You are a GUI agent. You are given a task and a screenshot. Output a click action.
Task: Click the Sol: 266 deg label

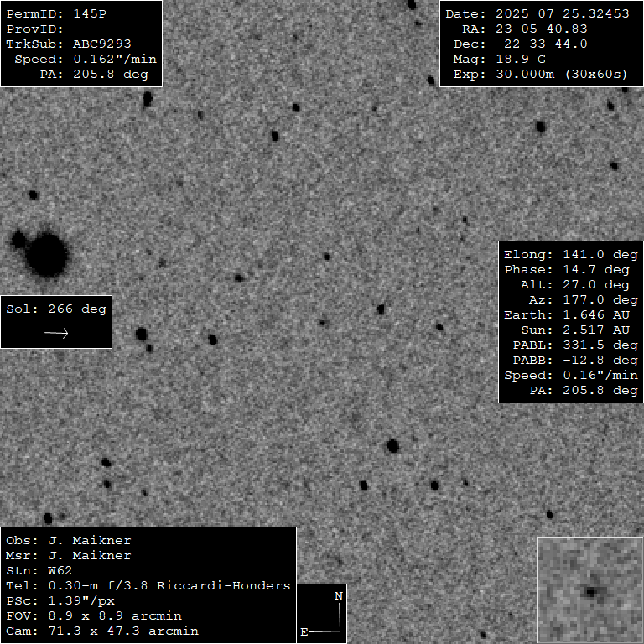tap(56, 309)
